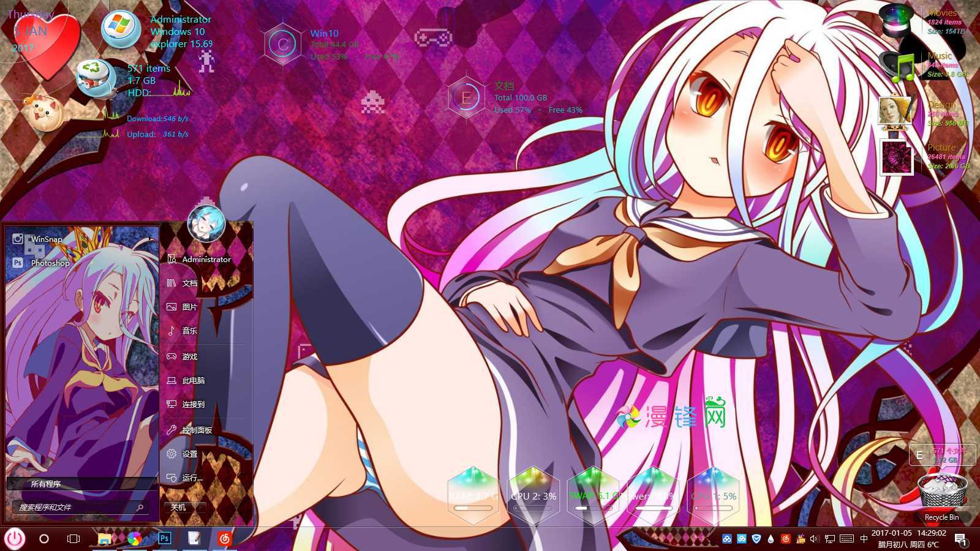This screenshot has width=980, height=551.
Task: Open Photoshop from the taskbar
Action: point(164,539)
